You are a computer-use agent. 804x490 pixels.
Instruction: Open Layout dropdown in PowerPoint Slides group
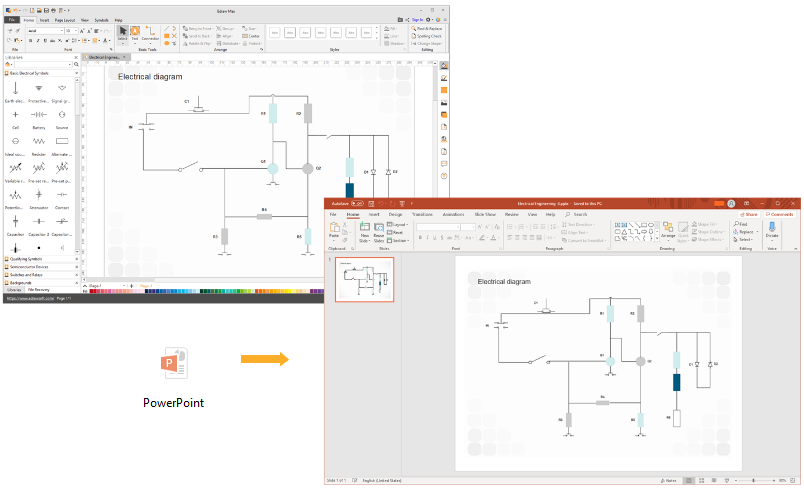398,224
